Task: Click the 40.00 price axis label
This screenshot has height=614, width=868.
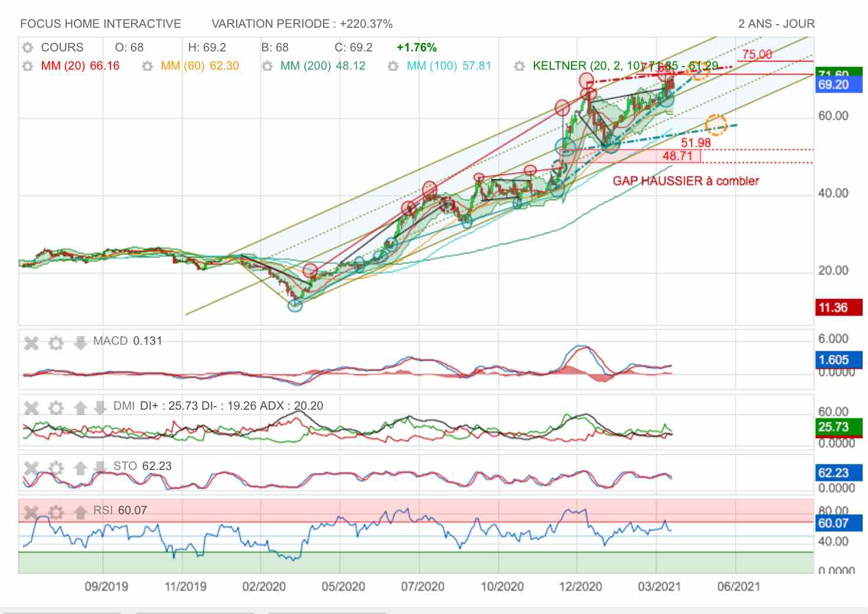Action: click(x=833, y=194)
